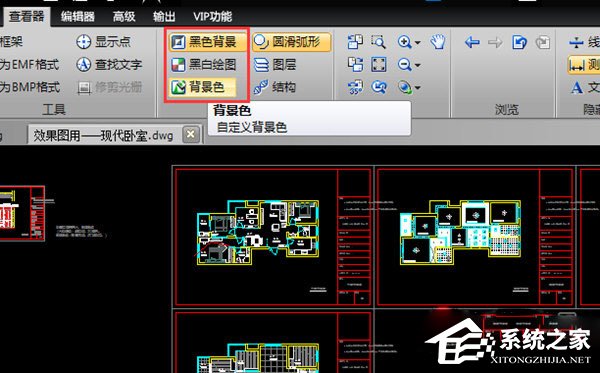Switch to the 编辑器 editor tab
Screen dimensions: 600x373
point(78,16)
